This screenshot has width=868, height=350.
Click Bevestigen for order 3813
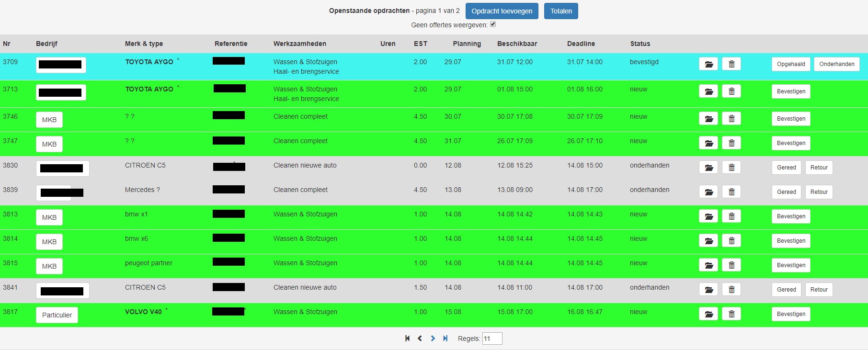[x=791, y=216]
